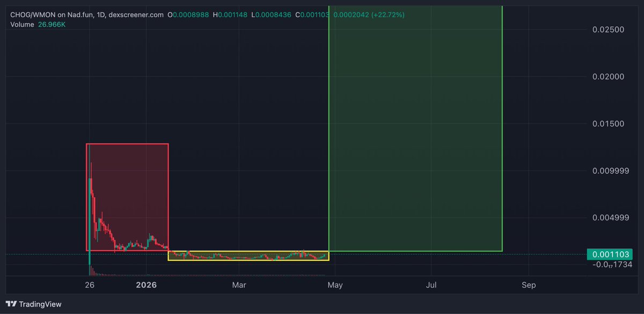Click the 0.02000 price axis label
The image size is (644, 314).
[608, 77]
